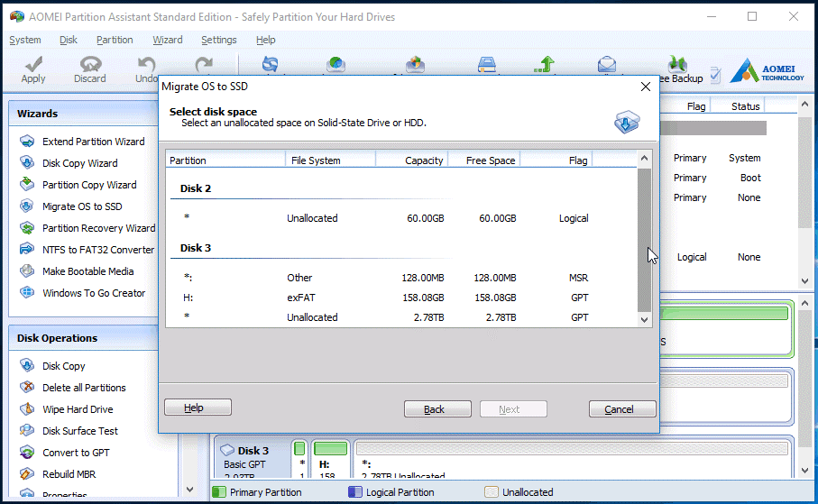Click the Convert to GPT icon
Screen dimensions: 818x504
click(27, 453)
